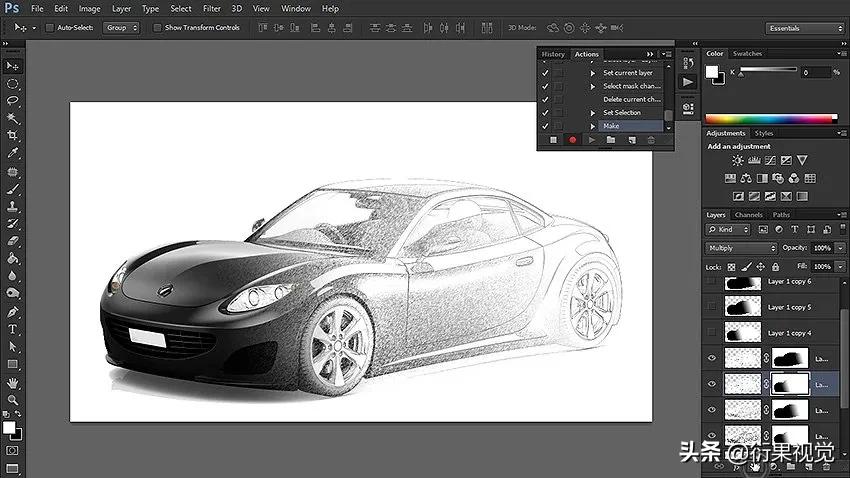850x478 pixels.
Task: Expand the Set Selection action step
Action: [x=592, y=113]
